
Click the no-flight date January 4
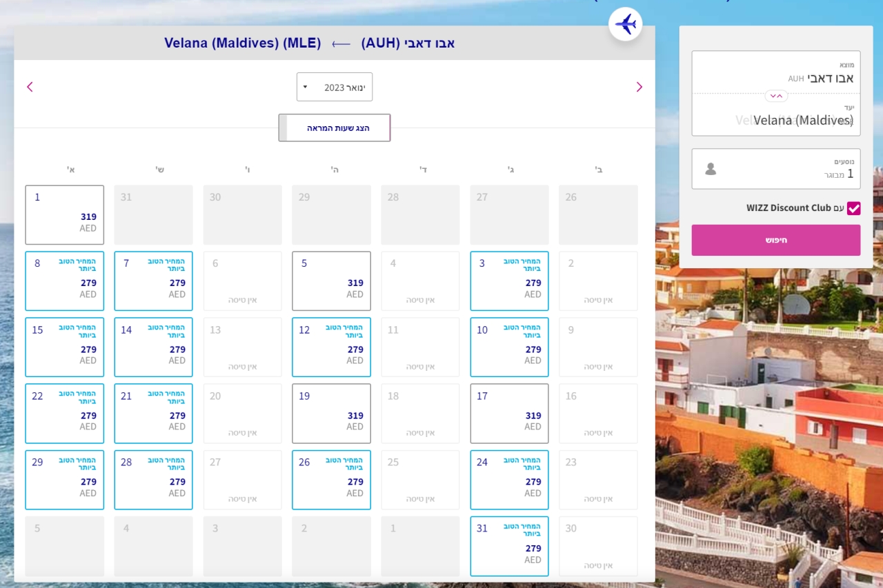point(421,281)
